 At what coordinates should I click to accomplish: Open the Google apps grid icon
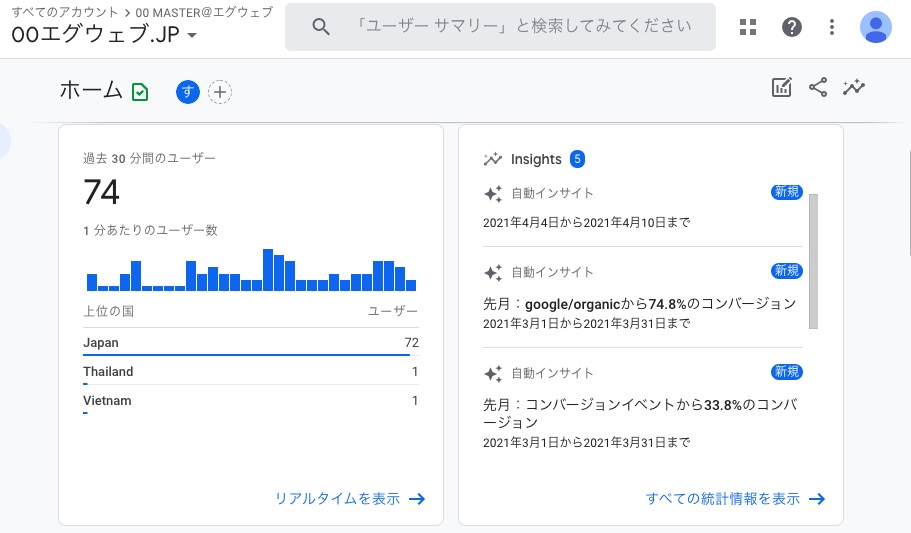tap(748, 27)
